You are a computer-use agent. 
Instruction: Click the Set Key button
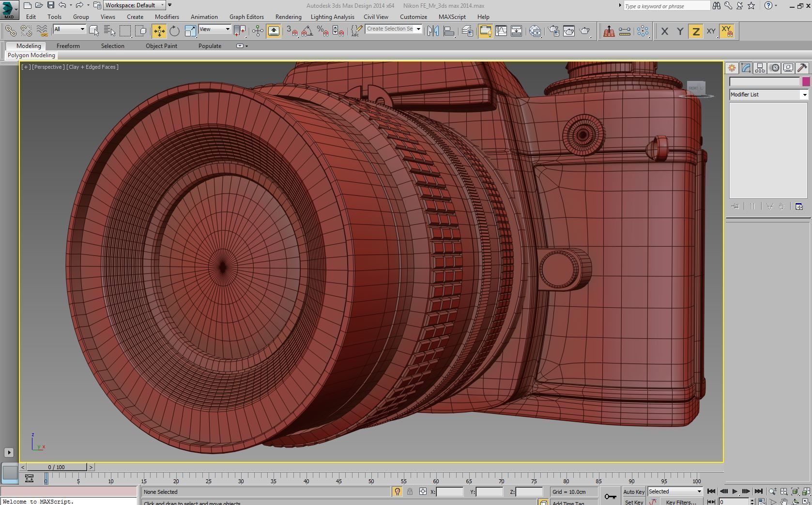633,502
